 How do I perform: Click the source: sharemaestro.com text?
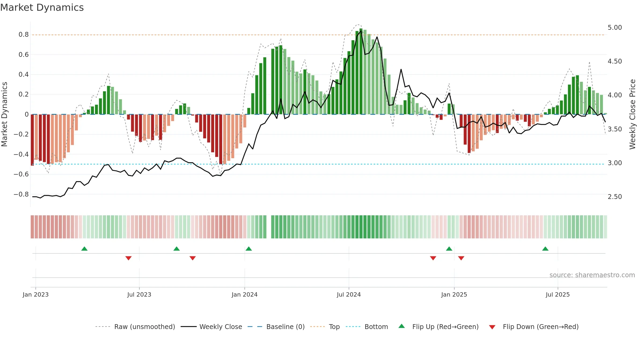coord(592,275)
